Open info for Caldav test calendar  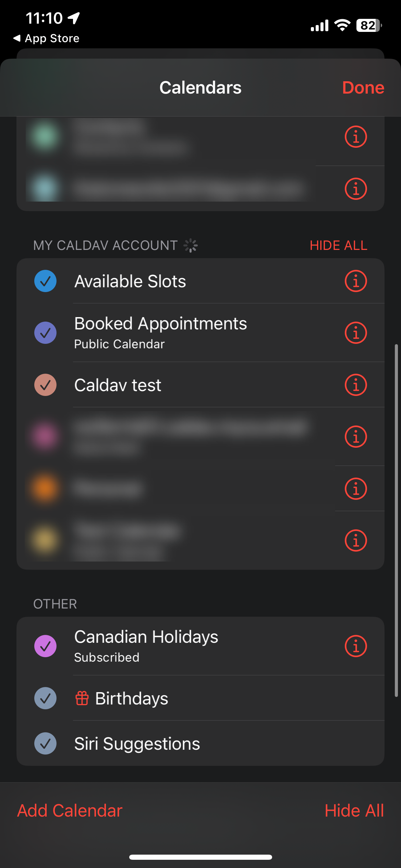pyautogui.click(x=356, y=385)
